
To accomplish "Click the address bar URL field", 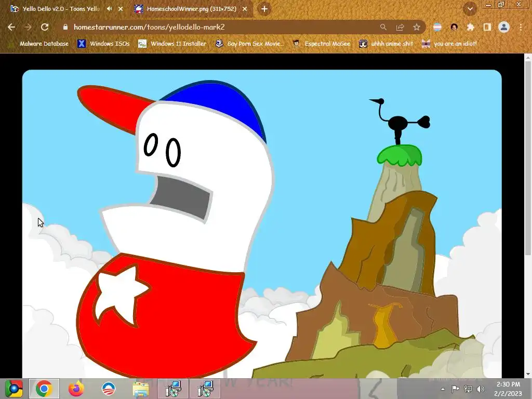I will tap(217, 27).
